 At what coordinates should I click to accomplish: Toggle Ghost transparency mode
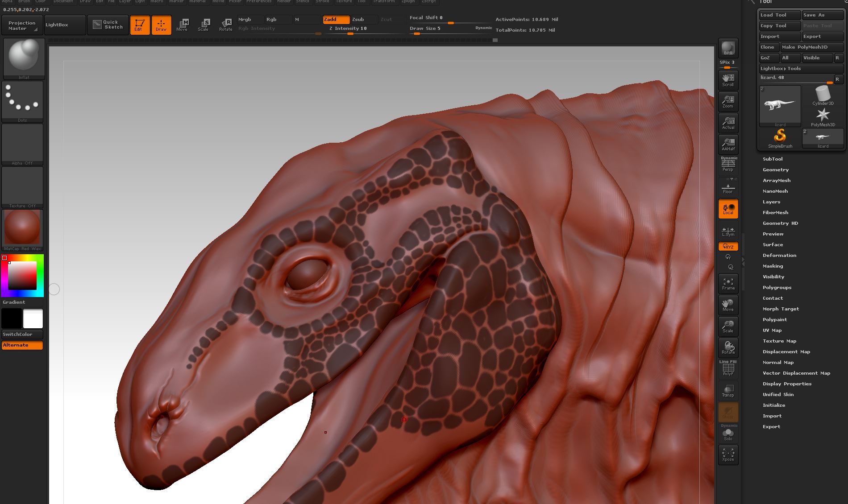(728, 412)
